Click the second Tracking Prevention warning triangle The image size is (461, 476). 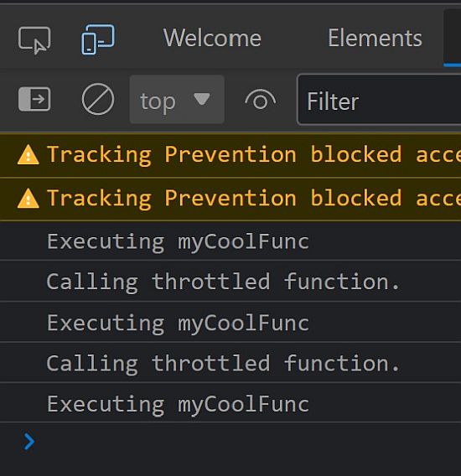click(x=28, y=199)
